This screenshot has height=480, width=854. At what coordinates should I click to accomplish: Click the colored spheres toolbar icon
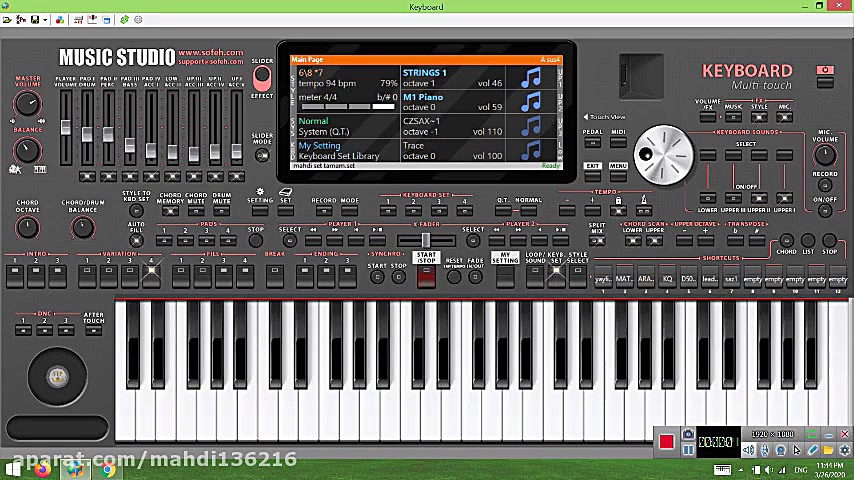pos(59,20)
